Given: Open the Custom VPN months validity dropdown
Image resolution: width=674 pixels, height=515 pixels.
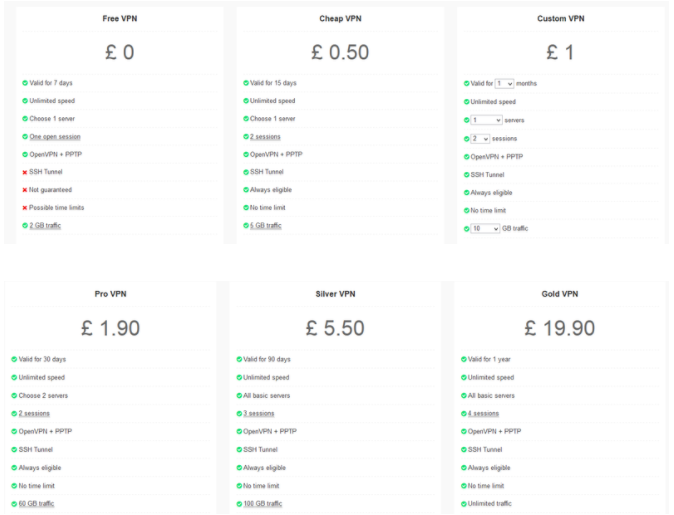Looking at the screenshot, I should [x=504, y=83].
